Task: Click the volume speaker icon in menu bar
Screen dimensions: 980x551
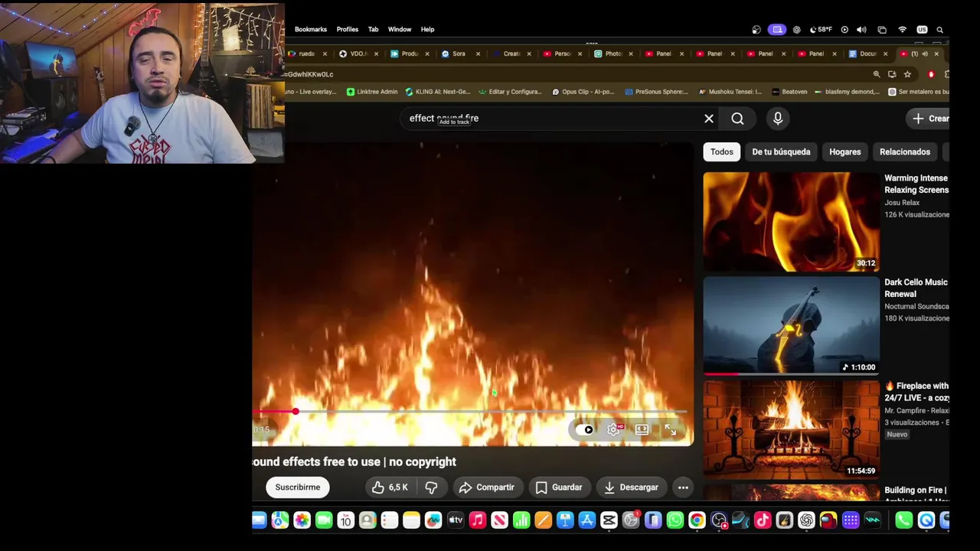Action: [x=861, y=30]
